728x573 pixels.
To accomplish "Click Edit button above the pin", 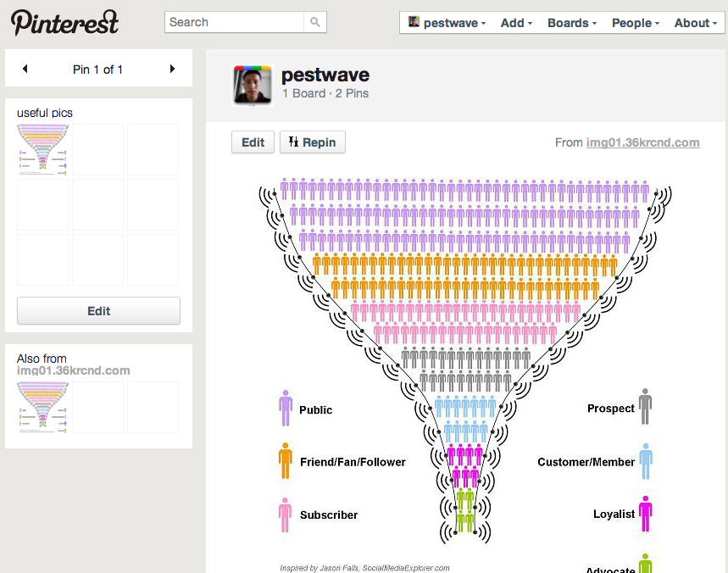I will pyautogui.click(x=253, y=142).
